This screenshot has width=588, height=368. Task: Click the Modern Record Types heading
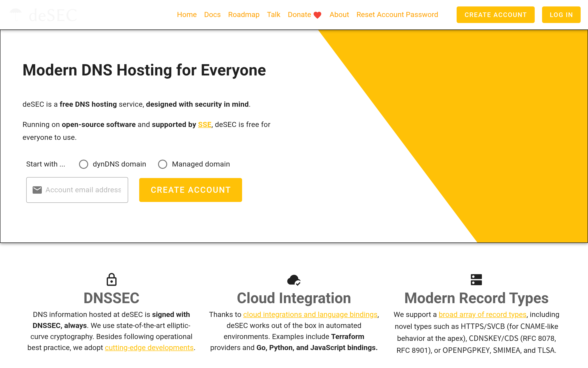coord(476,298)
